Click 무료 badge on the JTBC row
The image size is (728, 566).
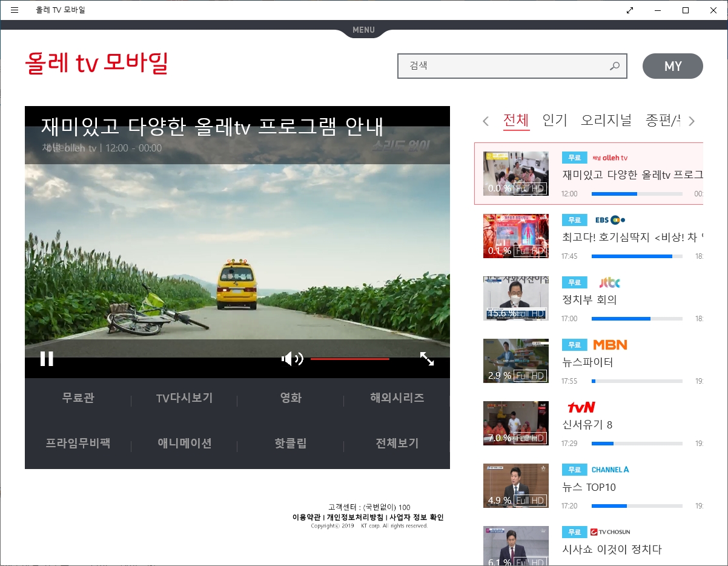click(x=575, y=282)
